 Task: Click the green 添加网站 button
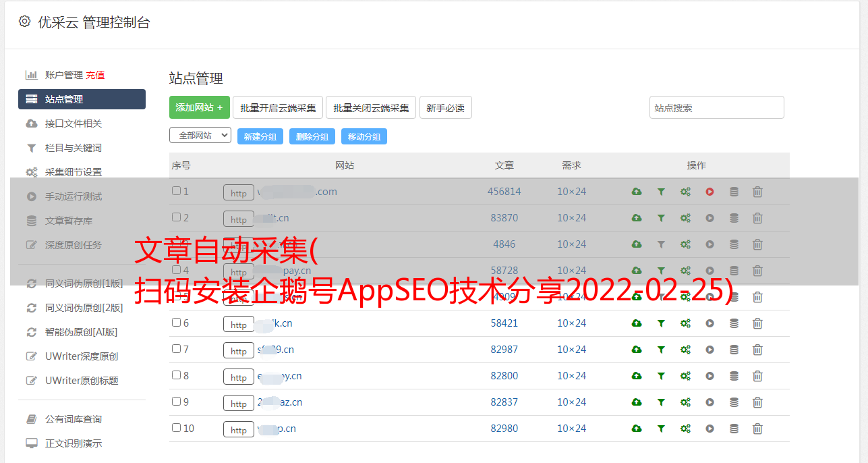click(x=199, y=107)
